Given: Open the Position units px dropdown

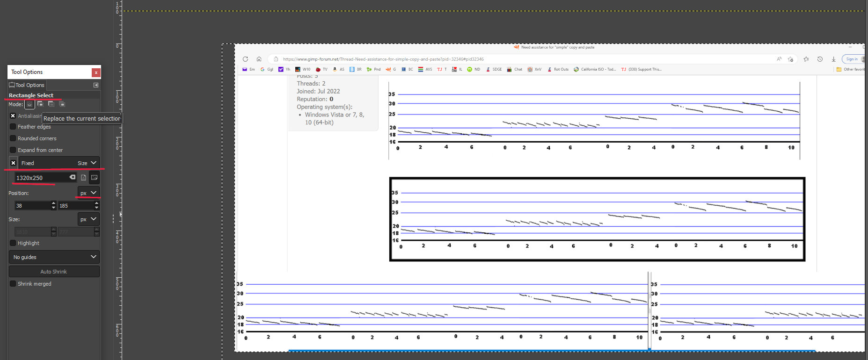Looking at the screenshot, I should 88,193.
